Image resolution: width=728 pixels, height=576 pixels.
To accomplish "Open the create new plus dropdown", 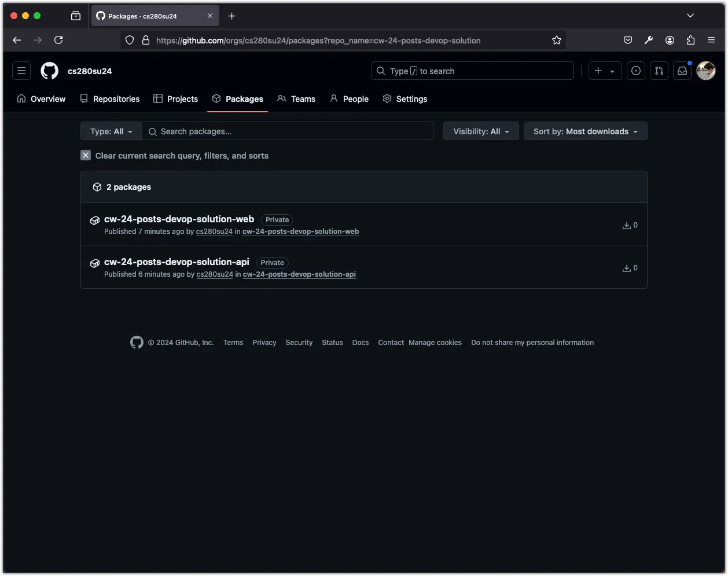I will [605, 71].
